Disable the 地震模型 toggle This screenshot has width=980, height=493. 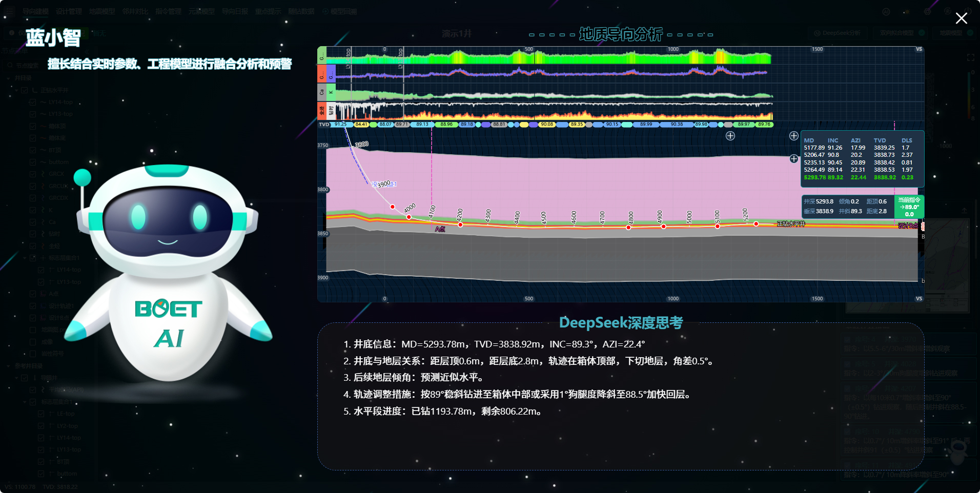[x=970, y=33]
